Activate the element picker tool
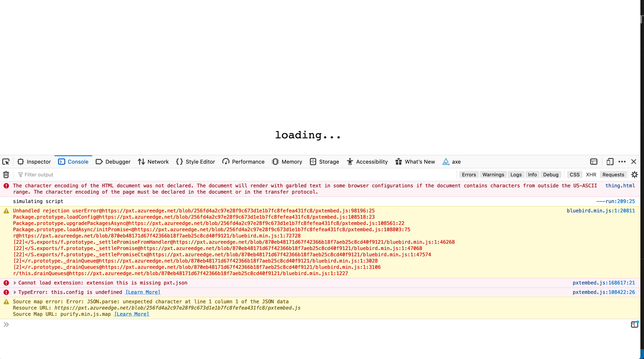 [x=6, y=162]
